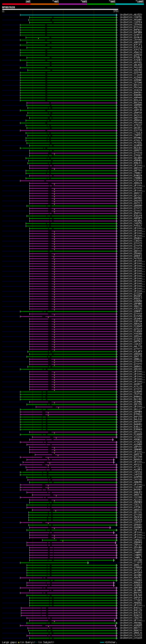Select hit label UniRef100_C5YMX6

(131, 25)
